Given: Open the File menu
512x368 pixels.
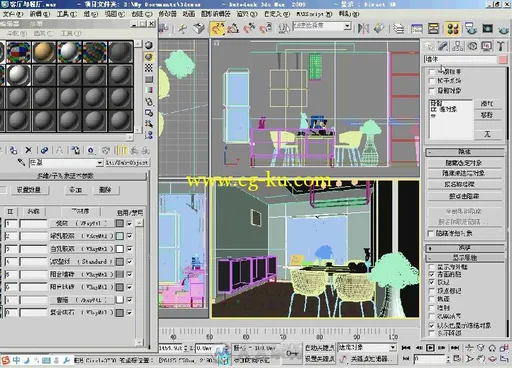Looking at the screenshot, I should point(13,14).
